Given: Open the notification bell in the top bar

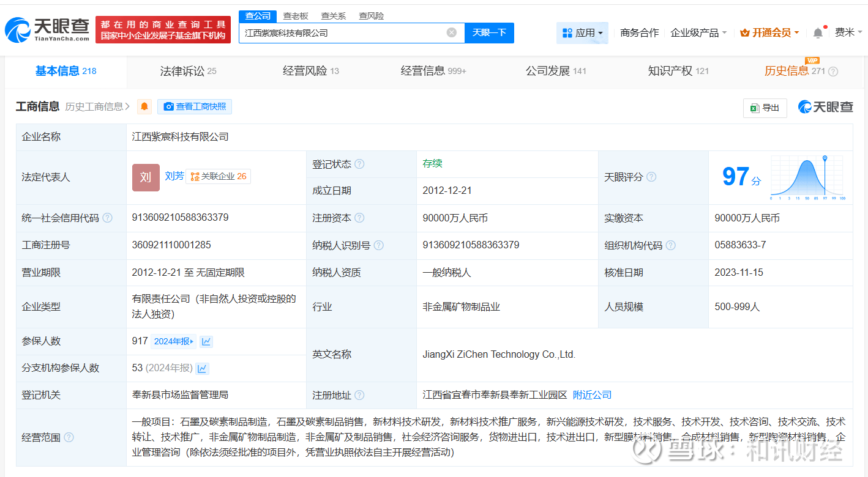Looking at the screenshot, I should click(818, 32).
